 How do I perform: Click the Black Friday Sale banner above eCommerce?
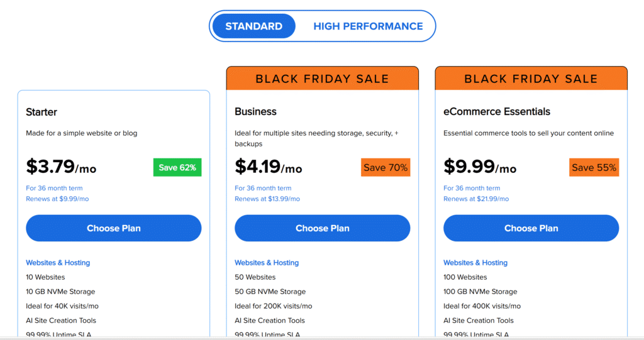click(531, 79)
